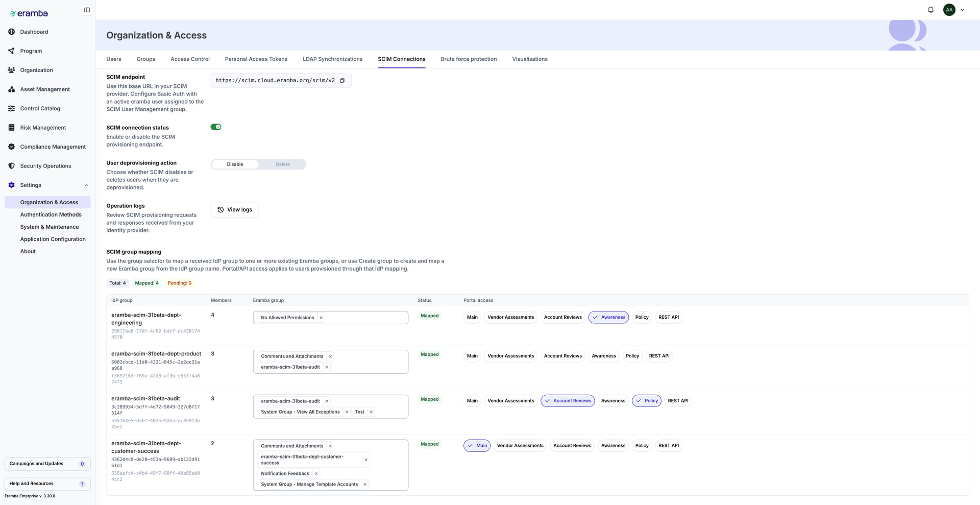This screenshot has width=980, height=505.
Task: Toggle Awareness portal for engineering group
Action: (x=608, y=318)
